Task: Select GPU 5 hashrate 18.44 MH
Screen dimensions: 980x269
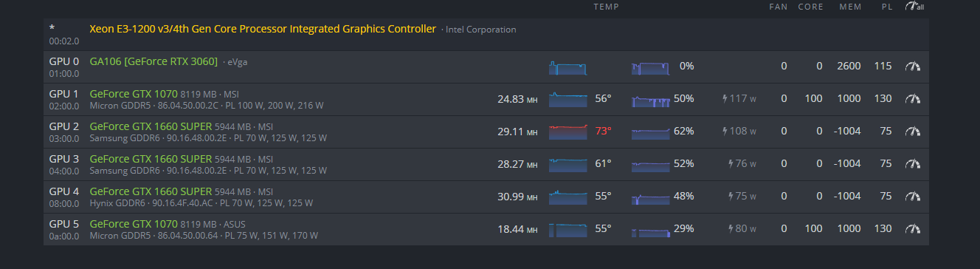Action: click(517, 229)
